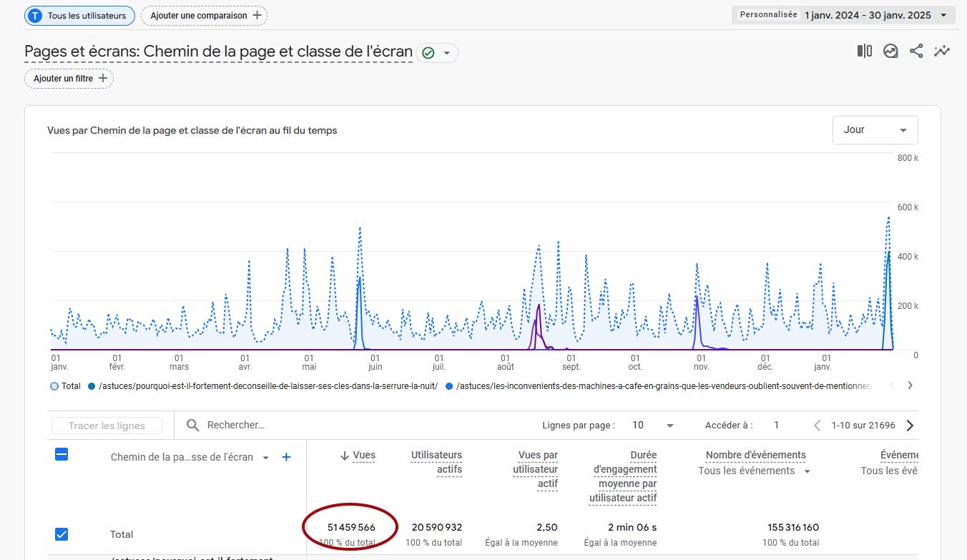Sort by Durée d'engagement moyenne column
This screenshot has width=967, height=560.
click(623, 476)
